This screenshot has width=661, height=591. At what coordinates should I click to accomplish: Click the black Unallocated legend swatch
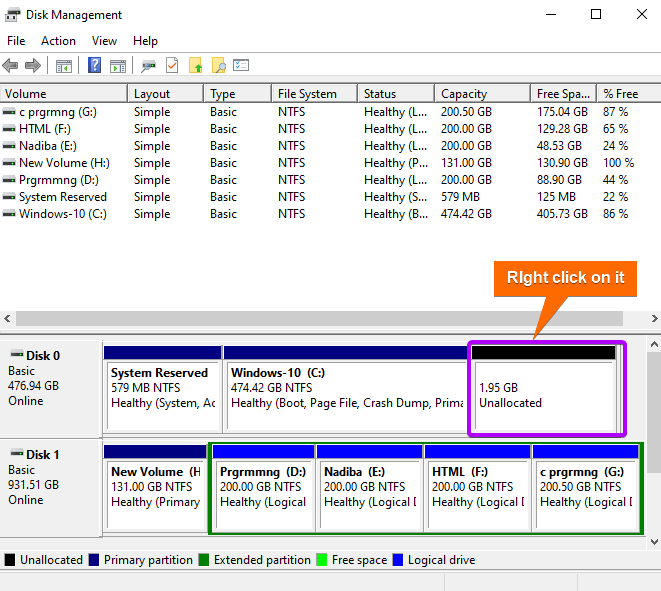pyautogui.click(x=10, y=560)
